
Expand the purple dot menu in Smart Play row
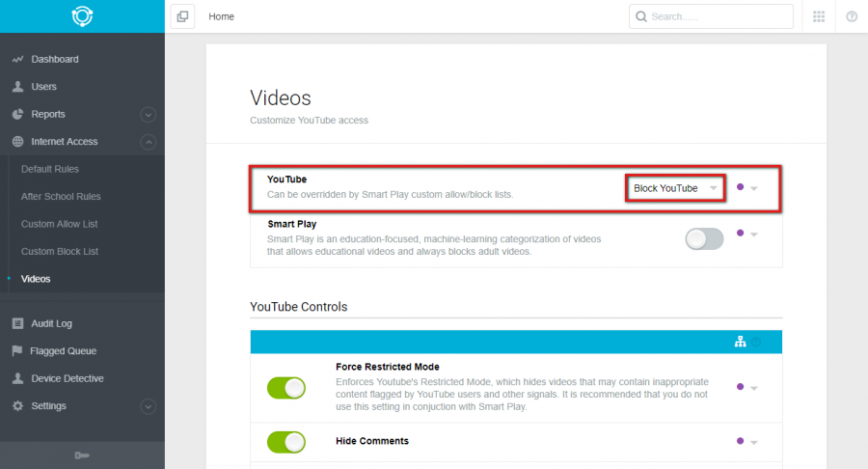pos(746,234)
